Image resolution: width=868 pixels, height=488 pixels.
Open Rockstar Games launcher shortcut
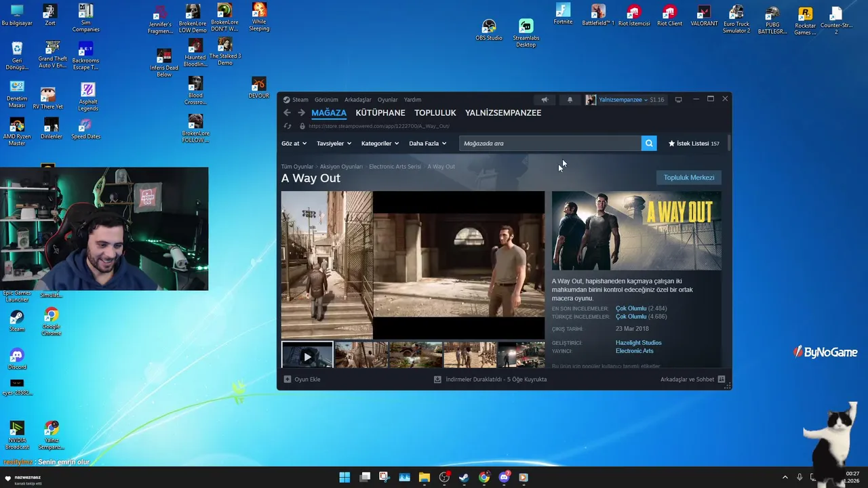click(x=805, y=21)
